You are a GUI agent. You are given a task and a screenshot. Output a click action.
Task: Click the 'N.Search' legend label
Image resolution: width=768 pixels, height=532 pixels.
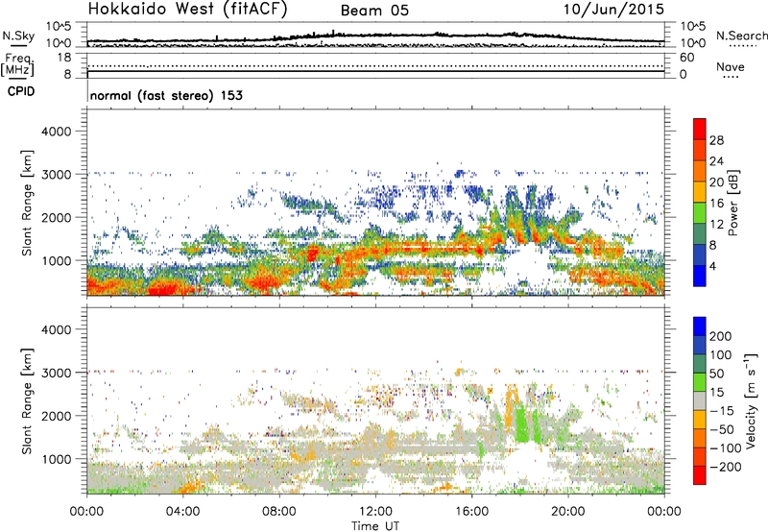click(741, 36)
